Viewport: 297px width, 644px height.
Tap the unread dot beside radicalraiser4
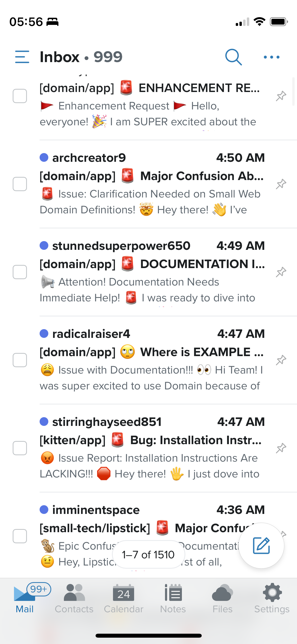pos(44,334)
